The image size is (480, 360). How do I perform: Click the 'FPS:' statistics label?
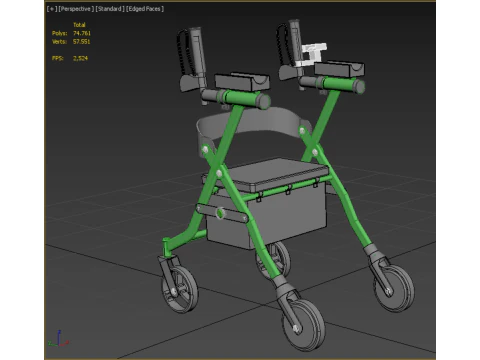[x=57, y=58]
